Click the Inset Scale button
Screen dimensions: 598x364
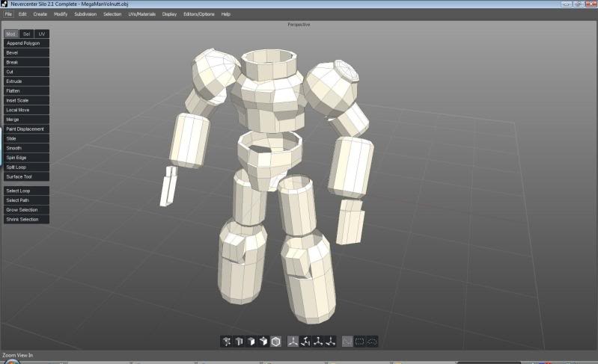pyautogui.click(x=26, y=100)
